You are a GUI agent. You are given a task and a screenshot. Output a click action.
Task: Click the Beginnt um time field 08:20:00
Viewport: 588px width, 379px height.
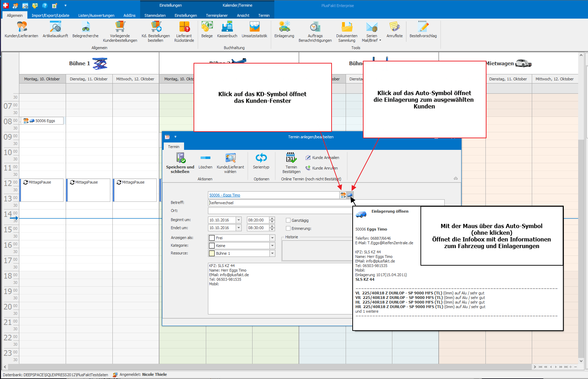(x=258, y=220)
